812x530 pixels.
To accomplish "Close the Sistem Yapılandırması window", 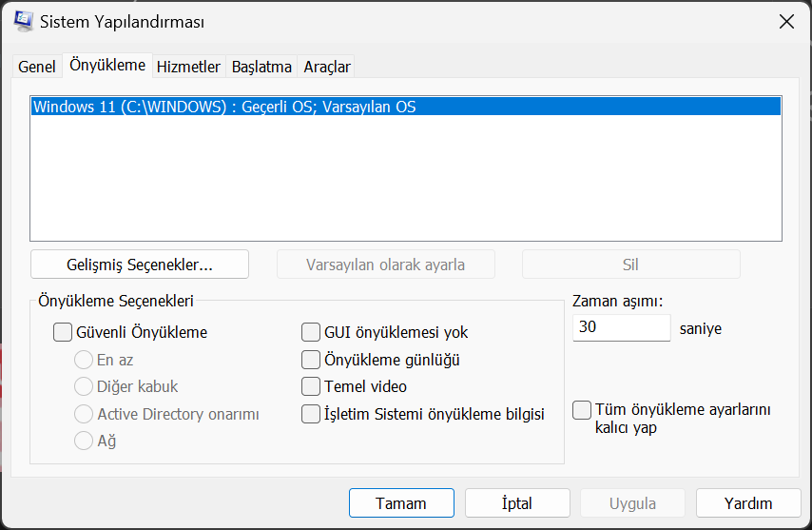I will click(x=786, y=22).
